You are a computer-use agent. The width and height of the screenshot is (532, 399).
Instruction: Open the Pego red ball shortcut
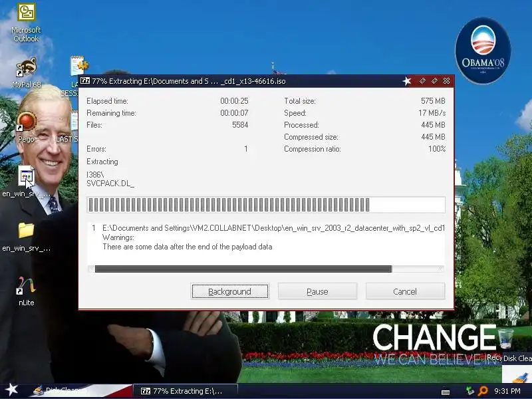tap(27, 122)
